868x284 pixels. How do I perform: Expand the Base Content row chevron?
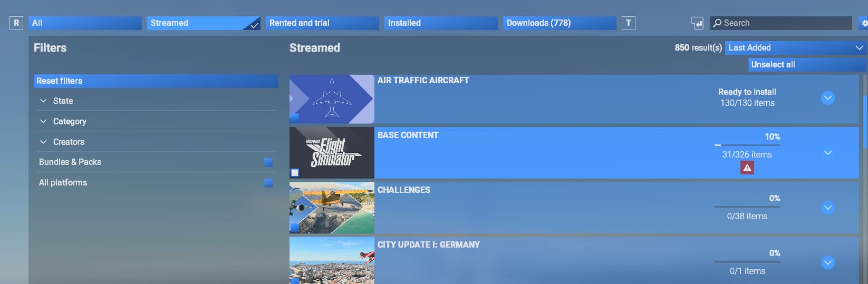(x=828, y=153)
